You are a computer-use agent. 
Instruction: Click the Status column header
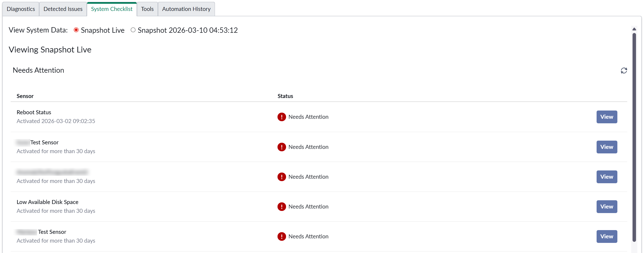click(285, 96)
